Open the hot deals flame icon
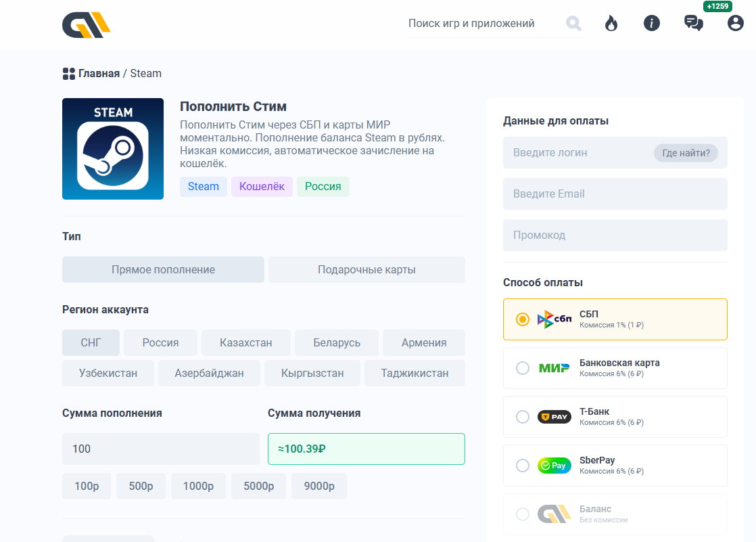The height and width of the screenshot is (542, 756). point(611,23)
